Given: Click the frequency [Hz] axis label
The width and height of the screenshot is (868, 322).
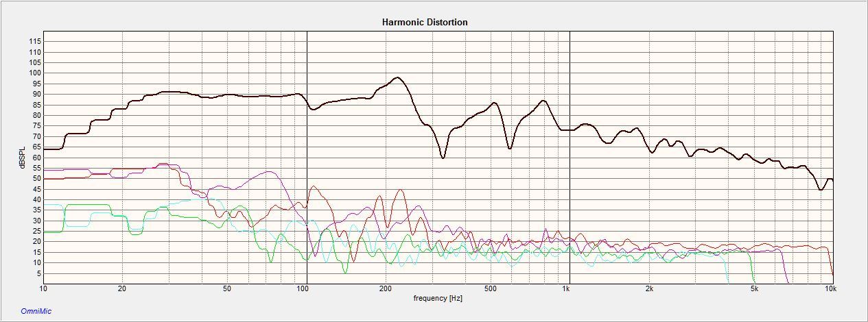Looking at the screenshot, I should (438, 298).
